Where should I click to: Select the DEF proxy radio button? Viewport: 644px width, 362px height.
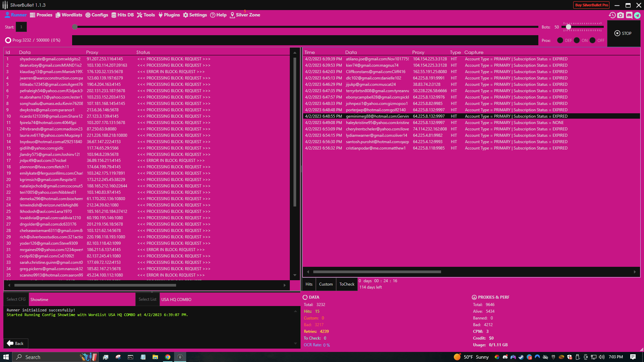point(560,40)
